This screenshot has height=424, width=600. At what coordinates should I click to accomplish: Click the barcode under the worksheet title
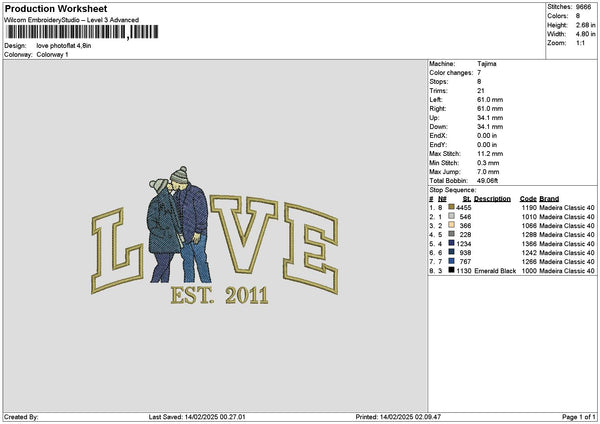[x=82, y=32]
